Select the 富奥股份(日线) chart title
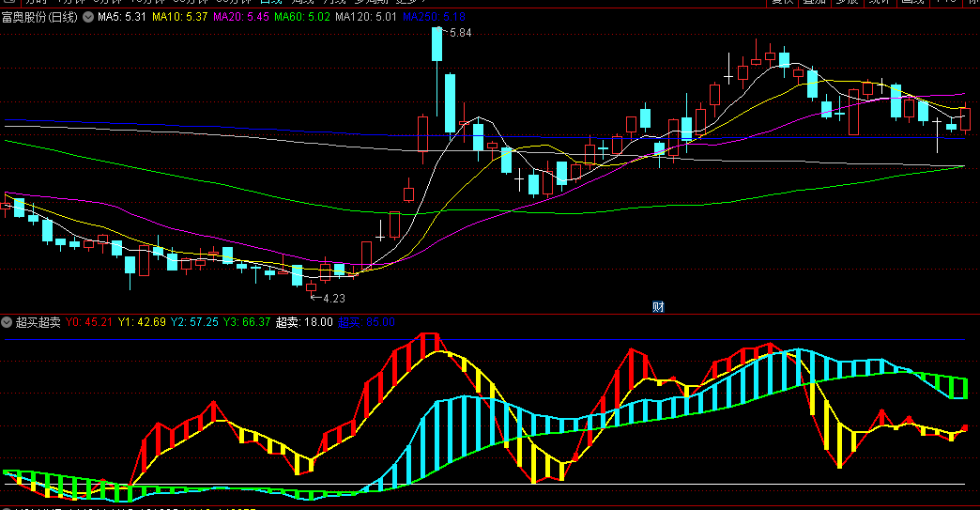The image size is (980, 510). [39, 17]
